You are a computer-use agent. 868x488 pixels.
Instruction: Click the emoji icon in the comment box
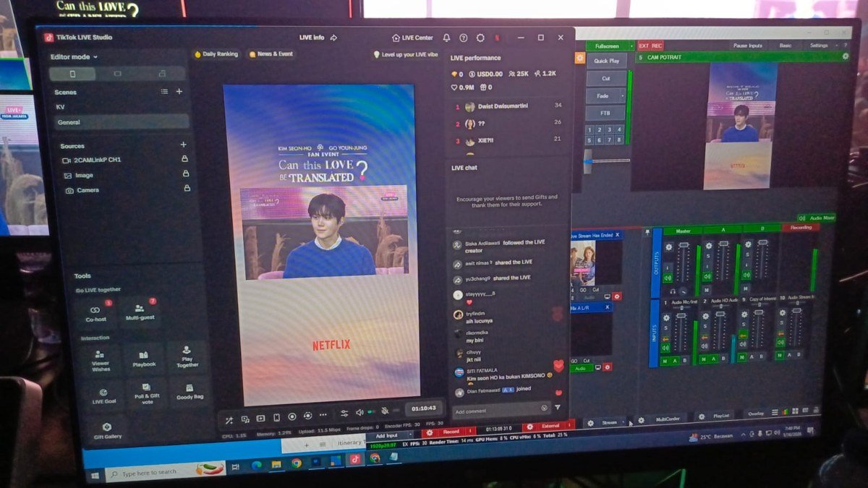[x=544, y=408]
